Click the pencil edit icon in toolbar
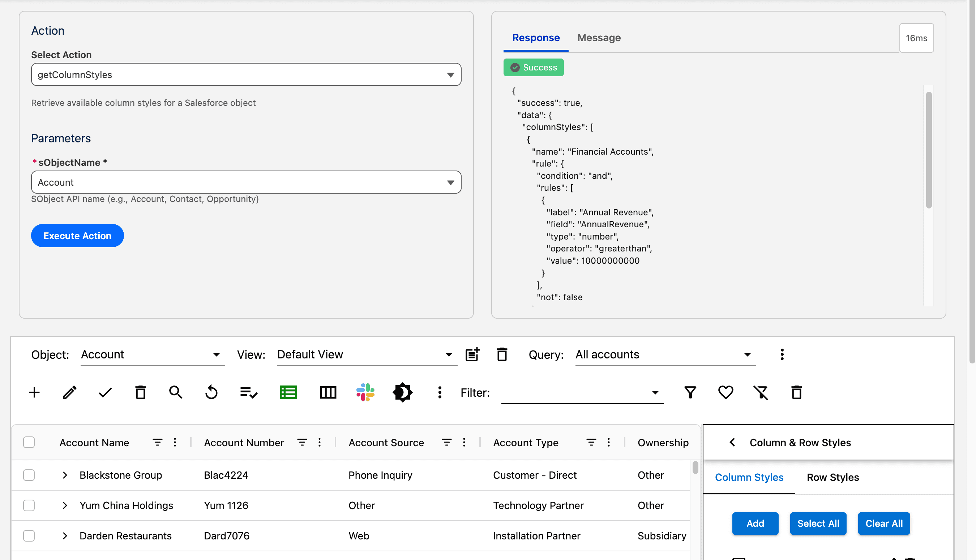Image resolution: width=976 pixels, height=560 pixels. [70, 392]
